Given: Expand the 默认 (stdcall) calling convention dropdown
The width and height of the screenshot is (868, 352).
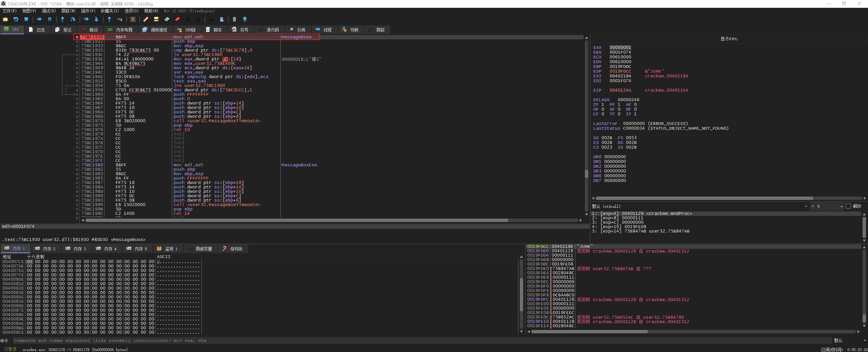Looking at the screenshot, I should [x=806, y=206].
